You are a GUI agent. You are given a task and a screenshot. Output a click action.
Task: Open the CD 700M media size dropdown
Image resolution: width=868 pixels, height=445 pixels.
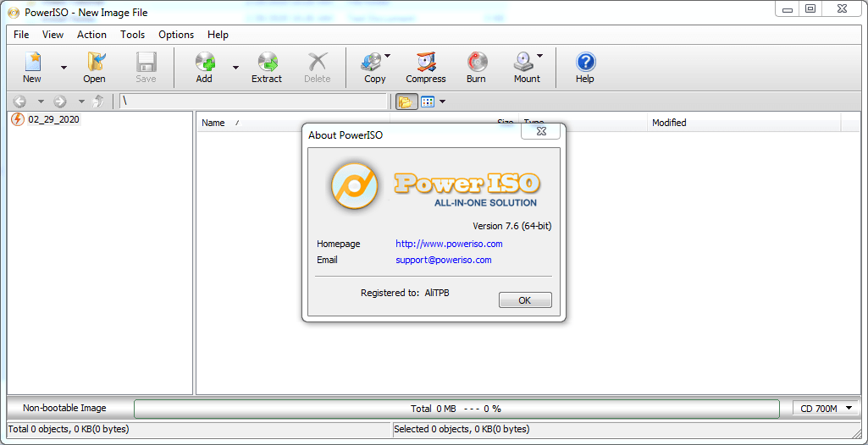pyautogui.click(x=827, y=409)
